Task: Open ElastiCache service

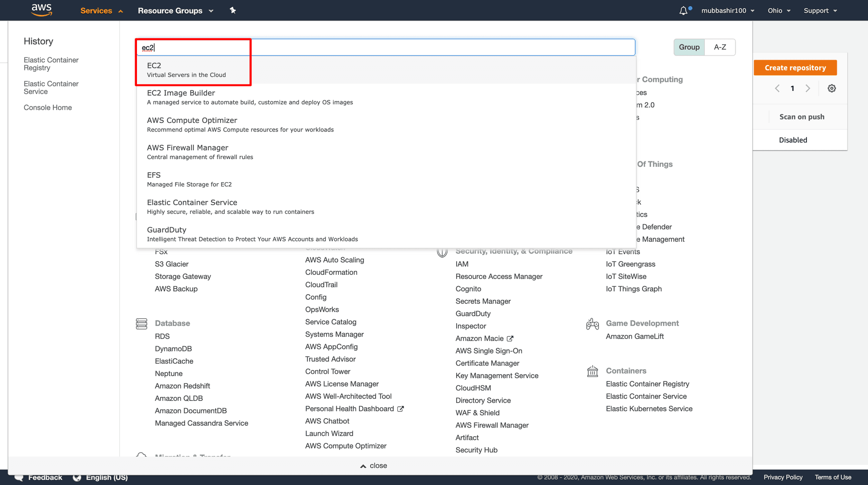Action: pyautogui.click(x=174, y=361)
